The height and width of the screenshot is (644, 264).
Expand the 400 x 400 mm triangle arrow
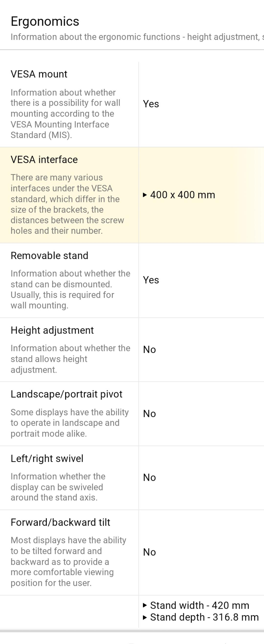pyautogui.click(x=145, y=195)
